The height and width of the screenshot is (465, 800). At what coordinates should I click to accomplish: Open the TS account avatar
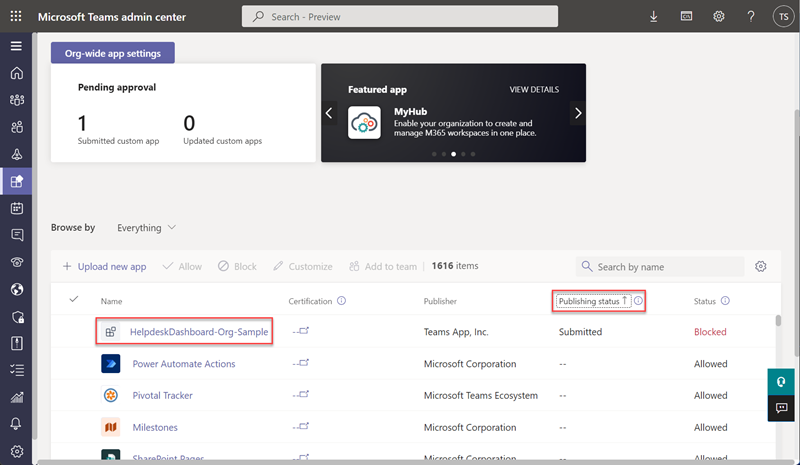click(783, 16)
